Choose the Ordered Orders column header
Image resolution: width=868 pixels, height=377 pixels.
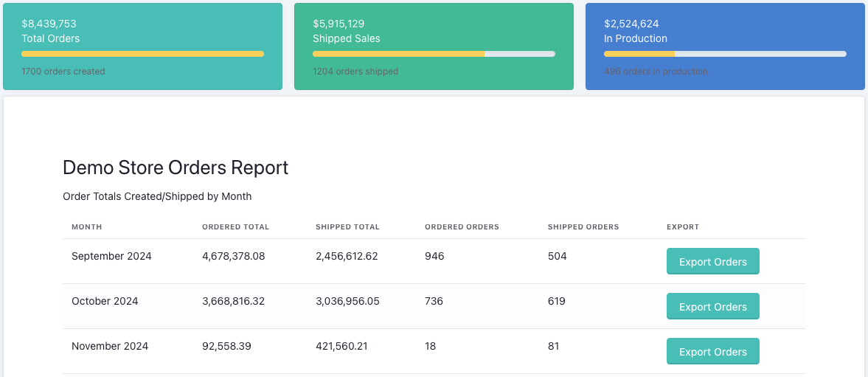click(x=462, y=226)
